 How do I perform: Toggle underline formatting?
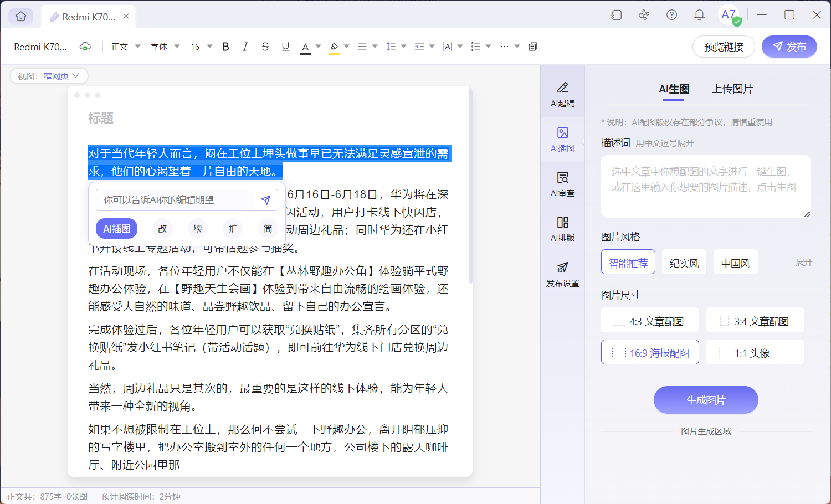285,47
